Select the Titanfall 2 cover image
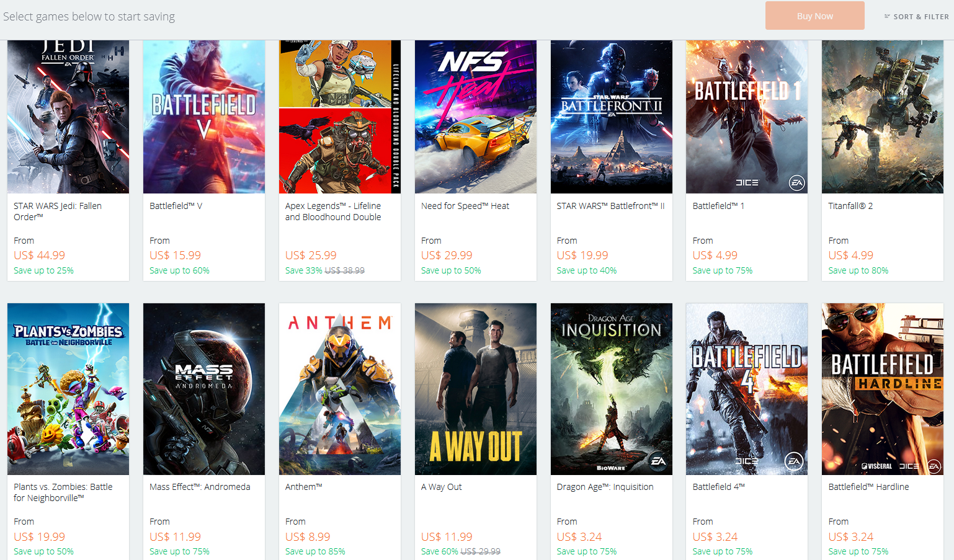Viewport: 954px width, 560px height. pyautogui.click(x=883, y=117)
